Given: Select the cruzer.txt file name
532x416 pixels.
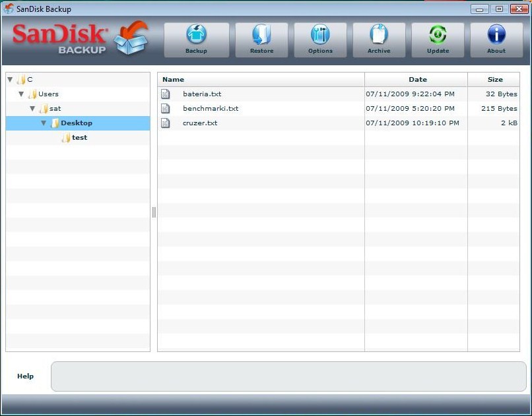Looking at the screenshot, I should 200,123.
